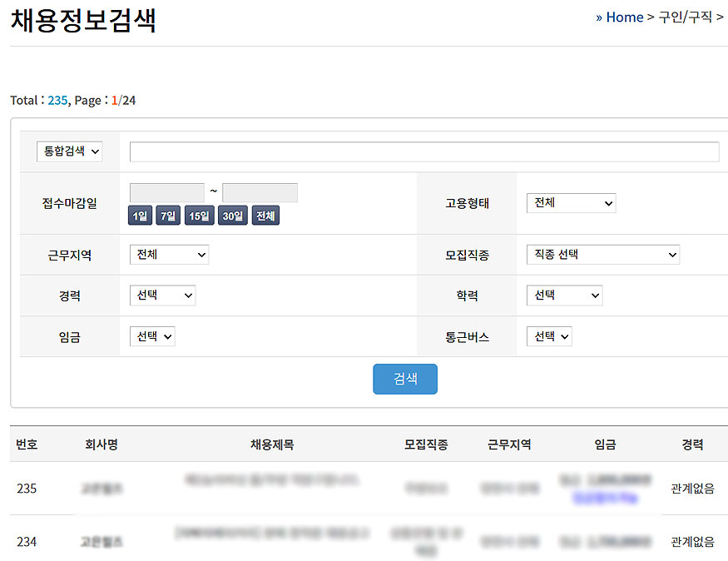Select the 전체 deadline filter button

click(x=265, y=215)
